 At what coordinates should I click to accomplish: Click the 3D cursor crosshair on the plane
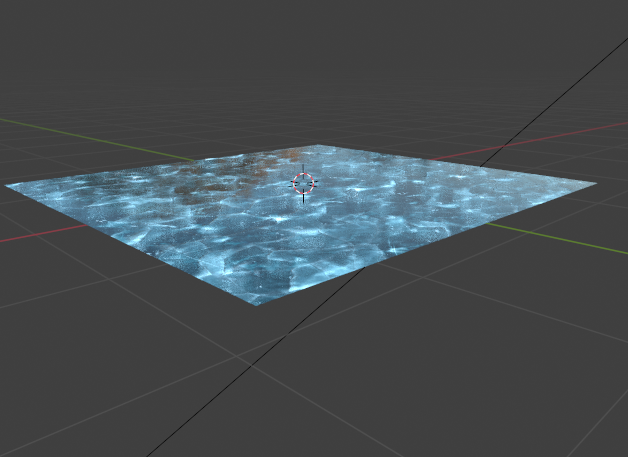pos(303,183)
